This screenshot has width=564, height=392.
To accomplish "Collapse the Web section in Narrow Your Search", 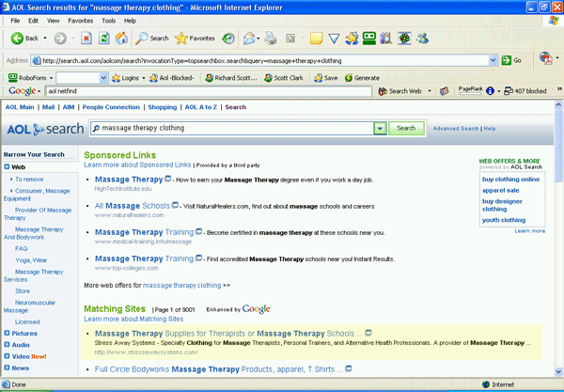I will pyautogui.click(x=7, y=167).
